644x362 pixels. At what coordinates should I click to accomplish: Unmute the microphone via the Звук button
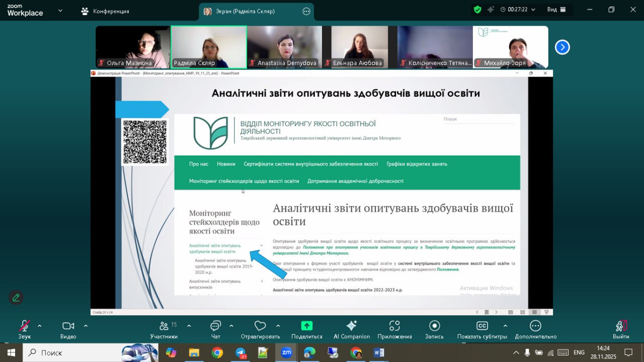pyautogui.click(x=24, y=326)
